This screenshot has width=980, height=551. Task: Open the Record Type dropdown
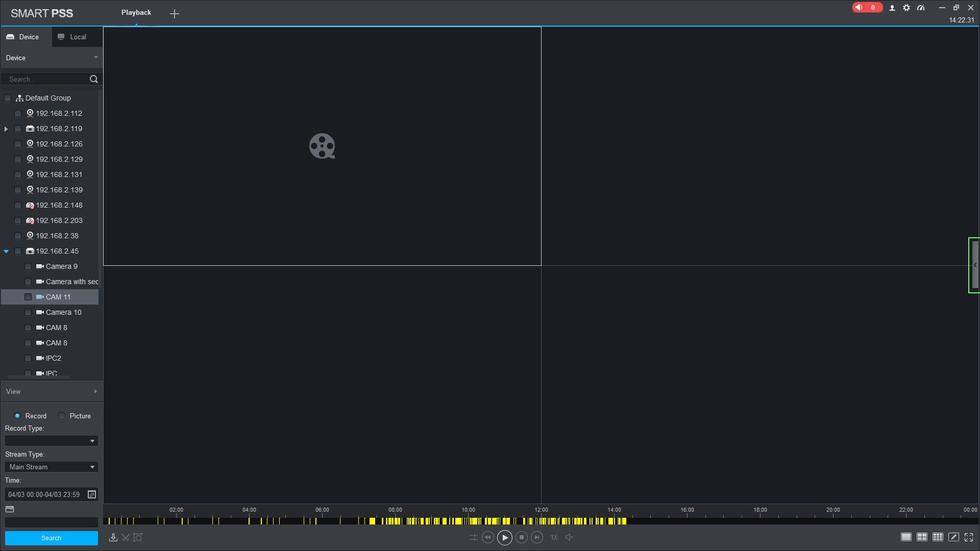51,441
